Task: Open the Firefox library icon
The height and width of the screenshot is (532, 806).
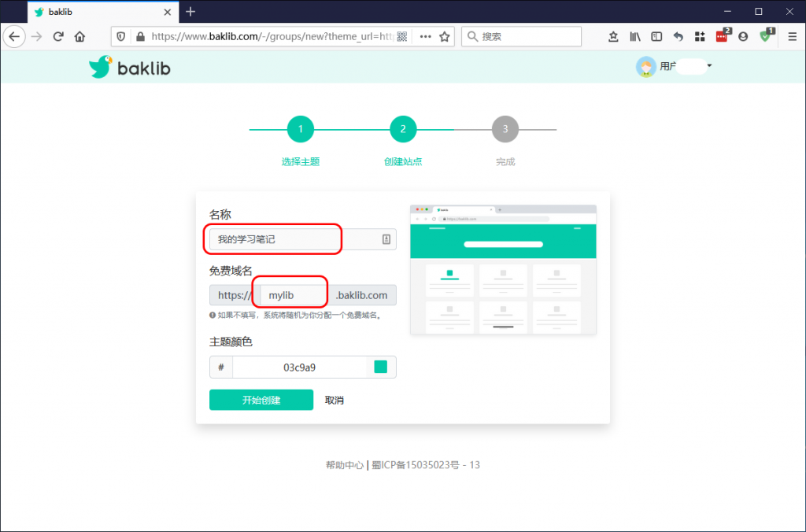Action: click(635, 36)
